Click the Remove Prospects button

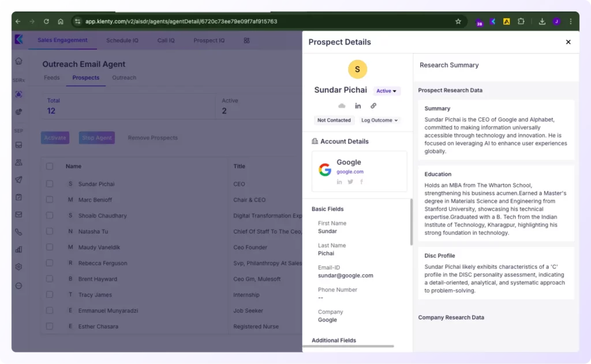(x=152, y=138)
